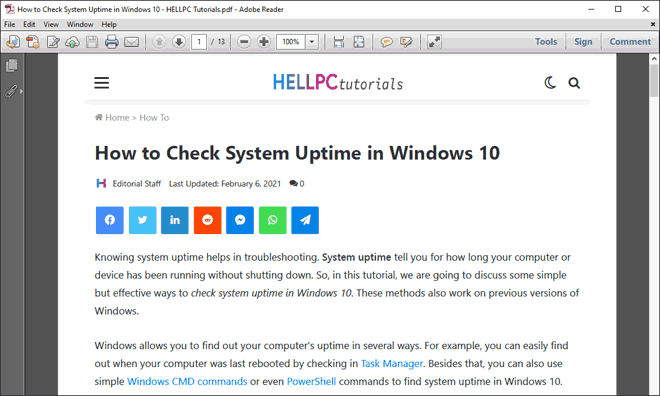
Task: Click the Print file icon
Action: point(112,42)
